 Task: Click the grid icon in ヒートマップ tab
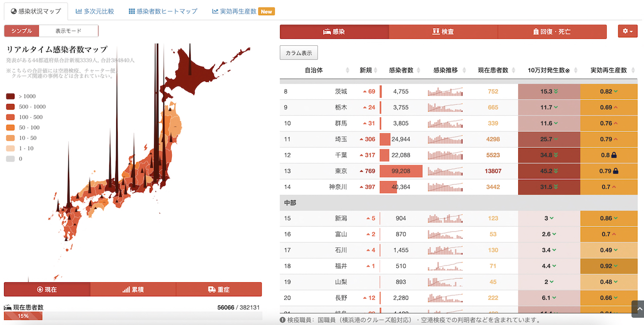(x=132, y=11)
